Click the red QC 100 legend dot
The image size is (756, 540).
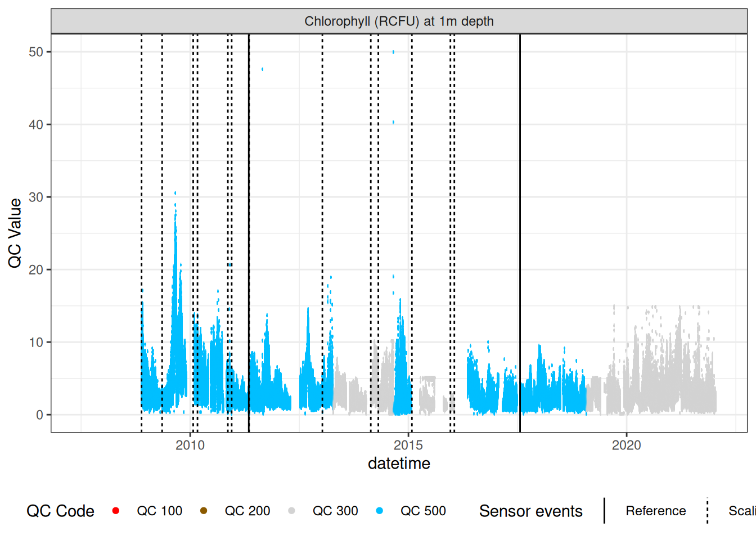(116, 511)
